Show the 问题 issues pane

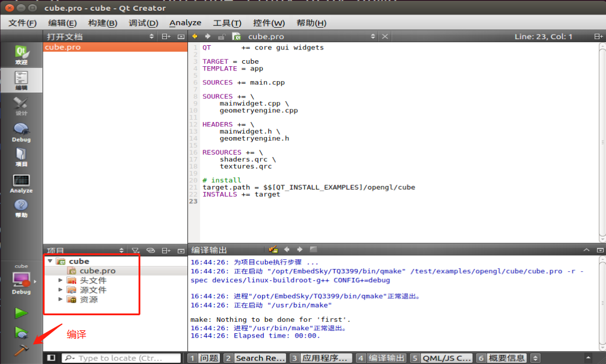point(204,358)
